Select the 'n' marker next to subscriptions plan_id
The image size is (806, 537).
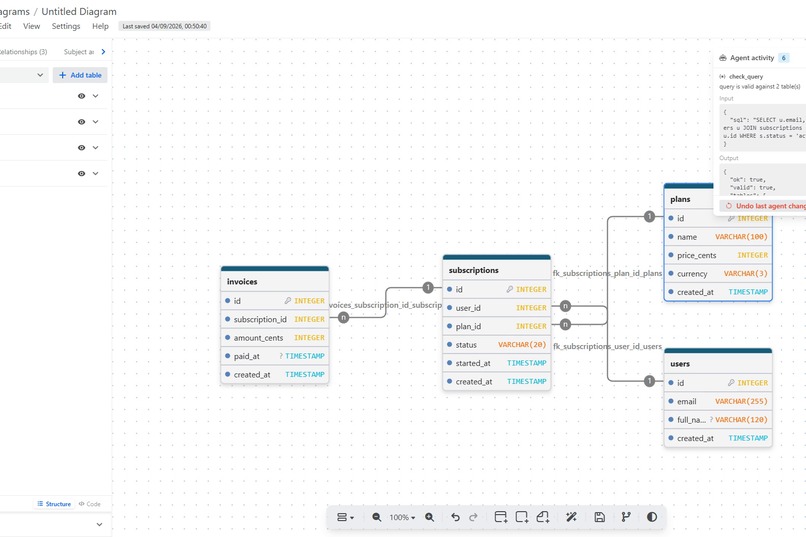click(x=565, y=324)
